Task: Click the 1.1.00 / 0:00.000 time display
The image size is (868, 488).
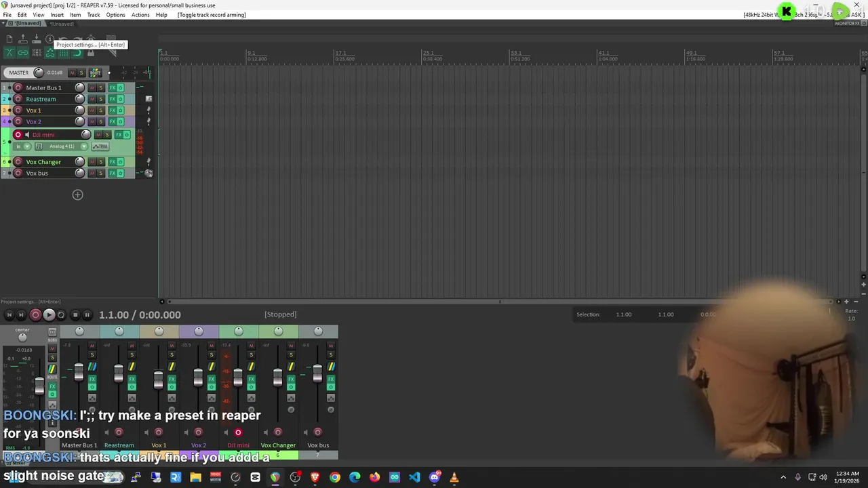Action: pyautogui.click(x=140, y=314)
